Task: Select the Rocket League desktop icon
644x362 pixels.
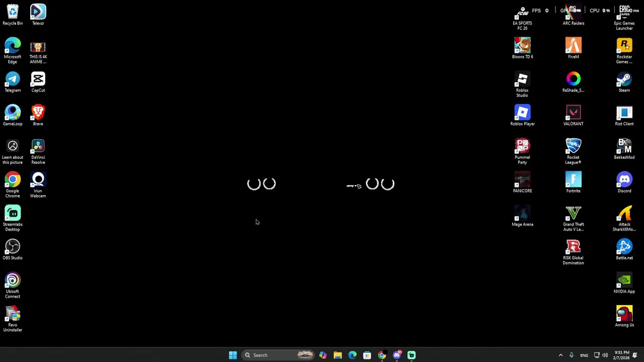Action: (574, 151)
